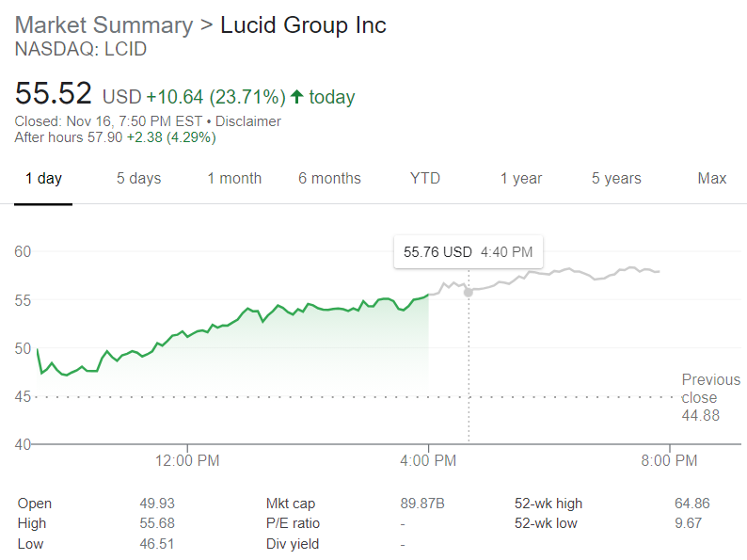Image resolution: width=747 pixels, height=560 pixels.
Task: Click the Mkt cap value 89.87B
Action: click(421, 504)
